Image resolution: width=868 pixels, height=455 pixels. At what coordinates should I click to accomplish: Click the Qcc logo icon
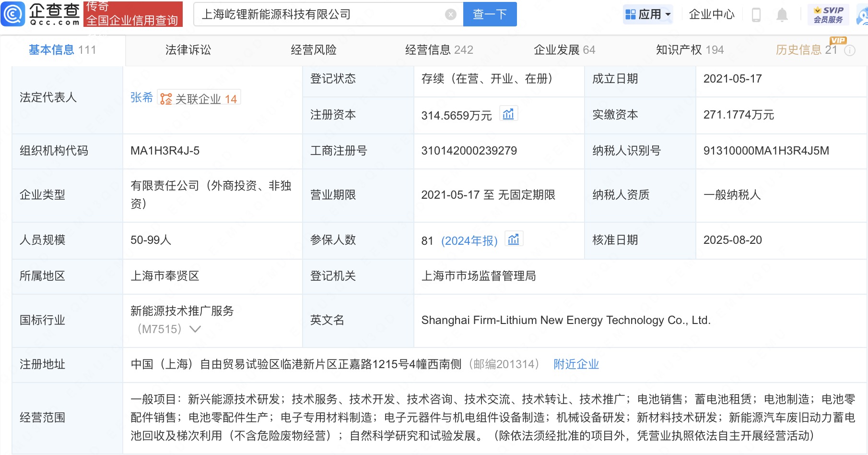click(13, 14)
